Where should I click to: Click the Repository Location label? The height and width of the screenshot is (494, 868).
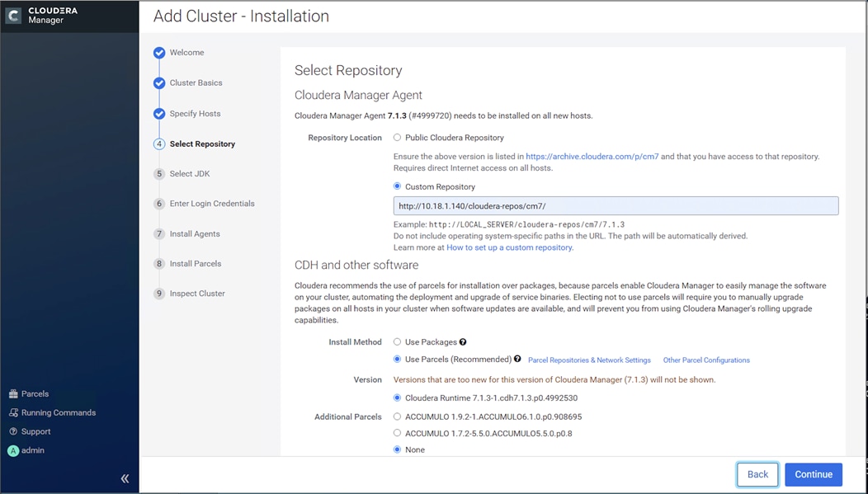pyautogui.click(x=345, y=138)
